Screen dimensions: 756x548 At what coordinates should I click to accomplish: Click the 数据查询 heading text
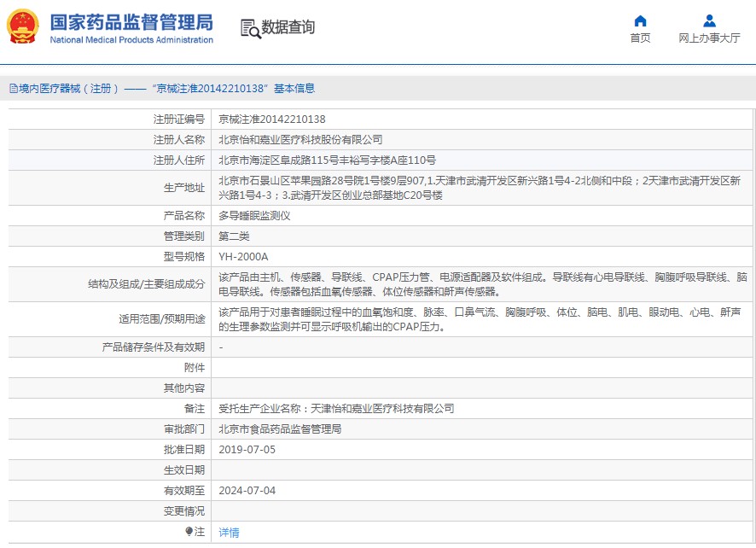288,27
